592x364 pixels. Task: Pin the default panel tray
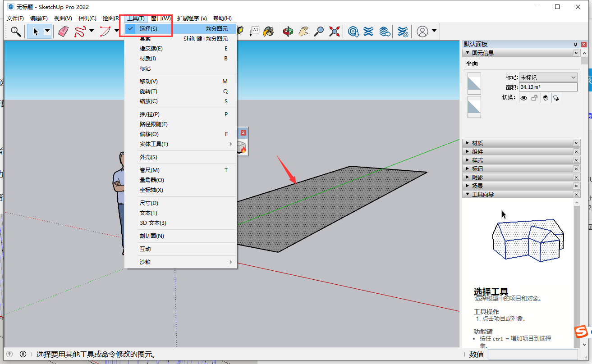pyautogui.click(x=575, y=44)
